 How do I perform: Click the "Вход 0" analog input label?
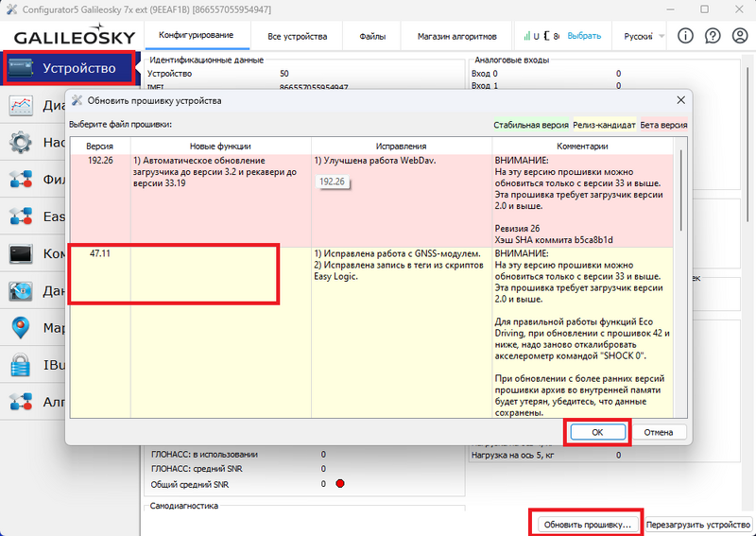tap(485, 74)
